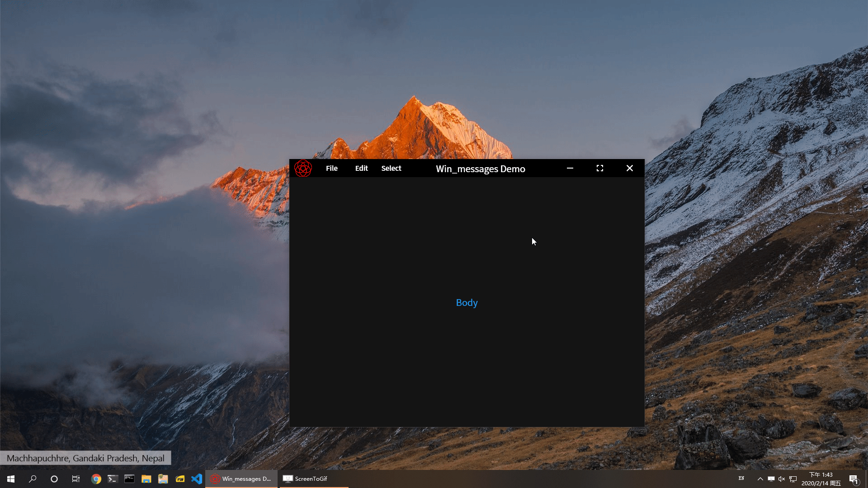Open the File menu

pos(331,168)
